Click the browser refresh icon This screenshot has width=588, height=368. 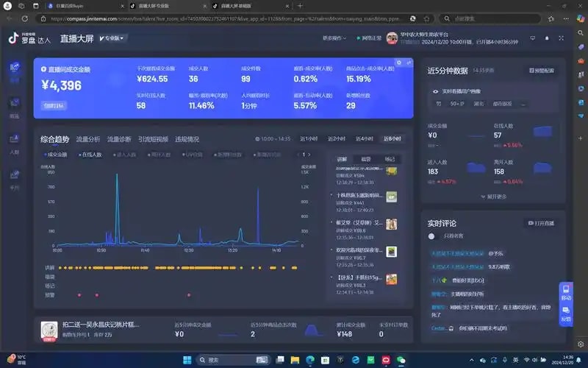point(25,18)
